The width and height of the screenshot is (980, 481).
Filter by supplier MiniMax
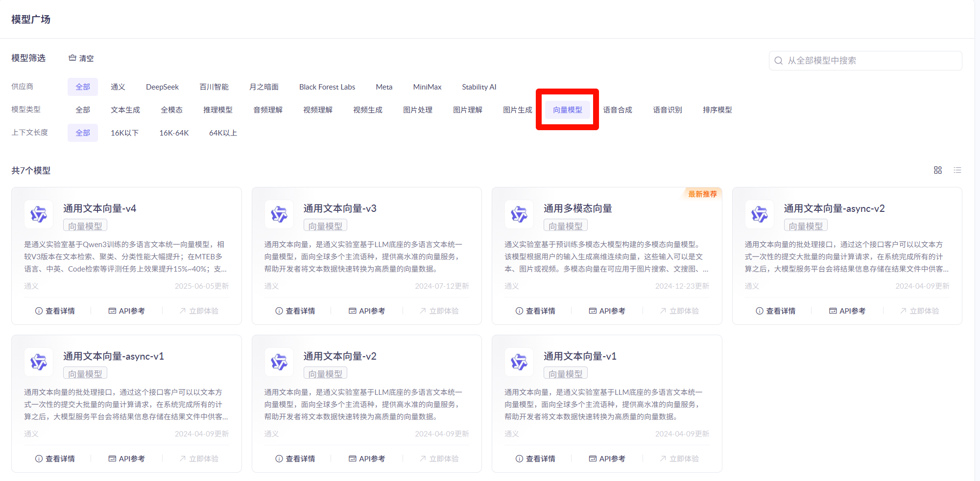point(427,87)
